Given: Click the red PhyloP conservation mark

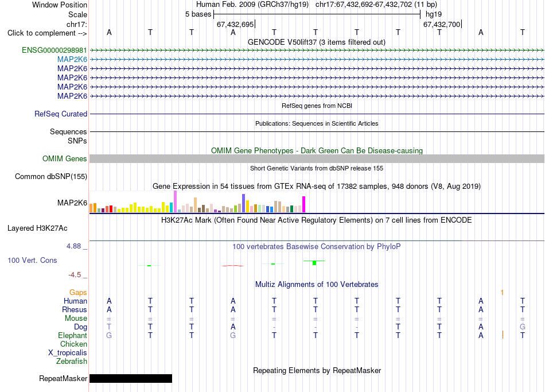Looking at the screenshot, I should coord(233,266).
